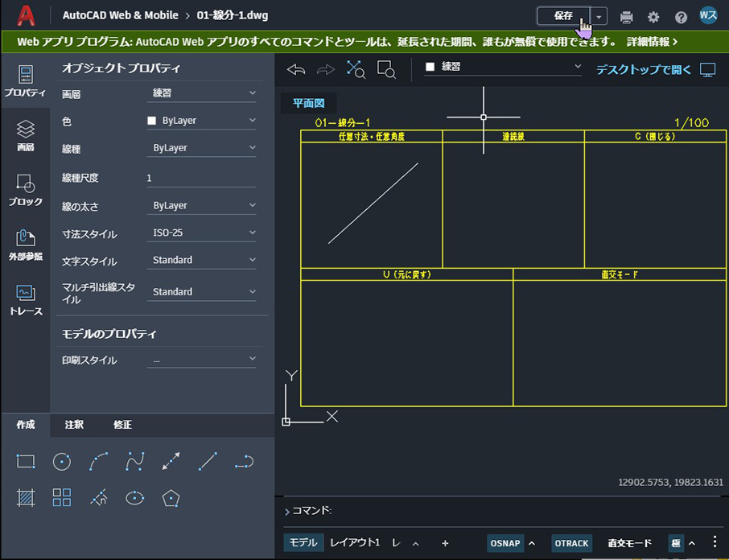Open help with the question mark icon
Viewport: 729px width, 560px height.
[x=681, y=17]
